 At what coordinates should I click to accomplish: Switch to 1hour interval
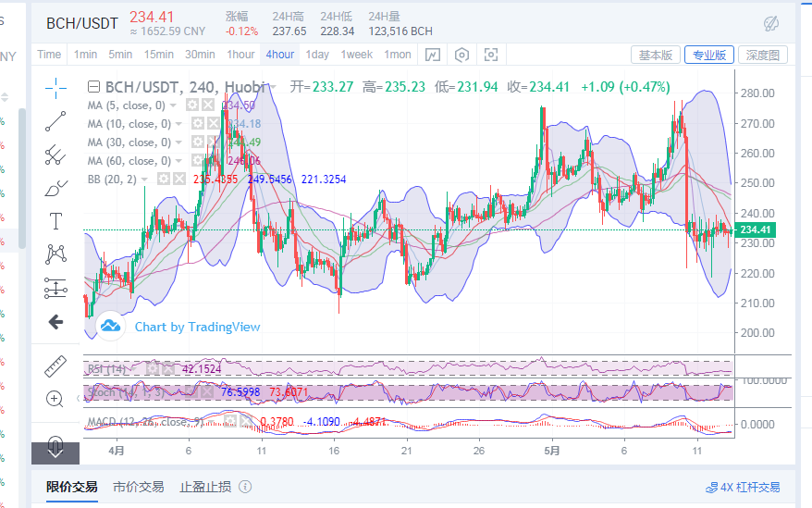tap(240, 55)
